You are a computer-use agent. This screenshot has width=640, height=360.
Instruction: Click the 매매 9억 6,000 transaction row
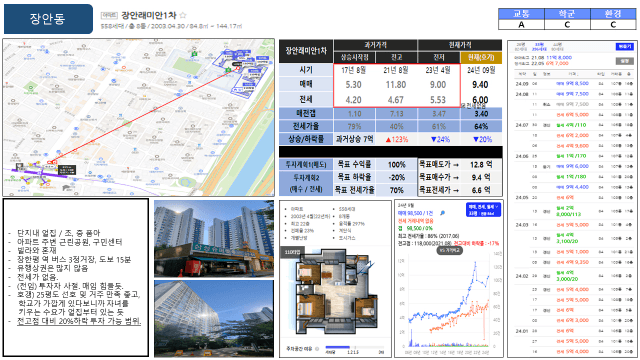573,166
